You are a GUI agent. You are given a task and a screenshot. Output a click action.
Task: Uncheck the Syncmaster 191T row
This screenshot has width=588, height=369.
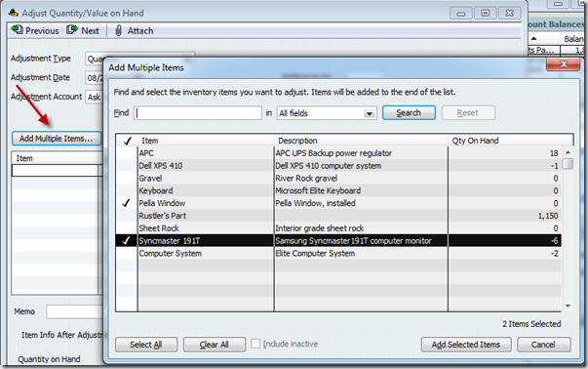127,240
